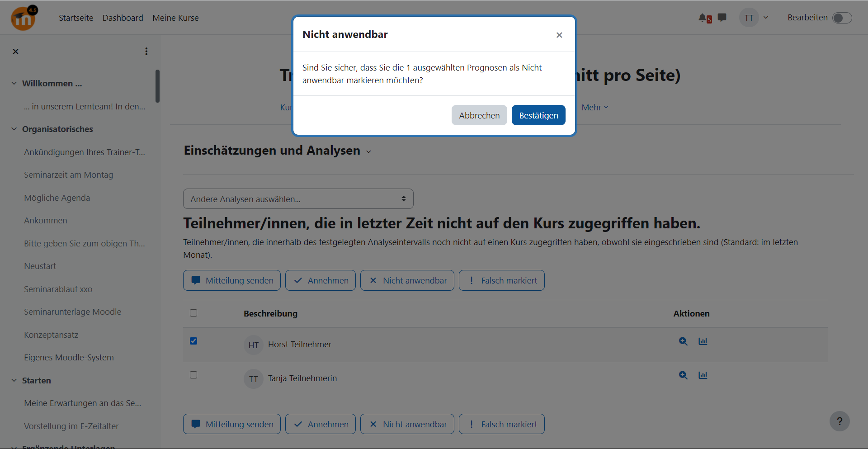The width and height of the screenshot is (868, 449).
Task: Check the Tanja Teilnehmerin row checkbox
Action: click(x=193, y=375)
